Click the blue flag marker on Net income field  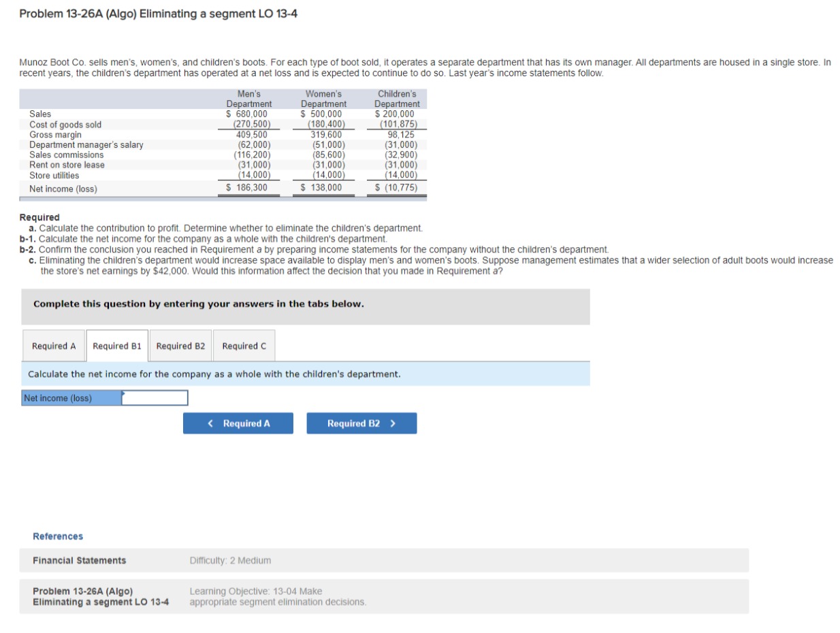coord(123,393)
